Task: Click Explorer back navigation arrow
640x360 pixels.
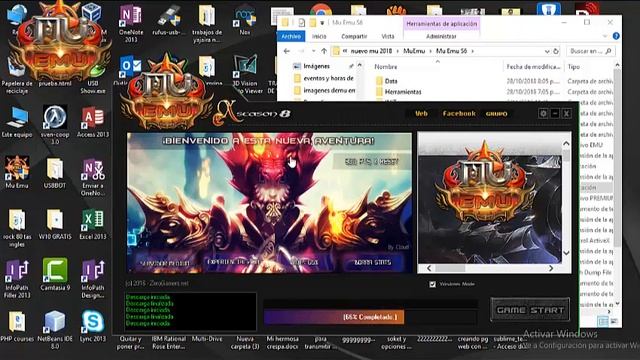Action: pyautogui.click(x=287, y=51)
